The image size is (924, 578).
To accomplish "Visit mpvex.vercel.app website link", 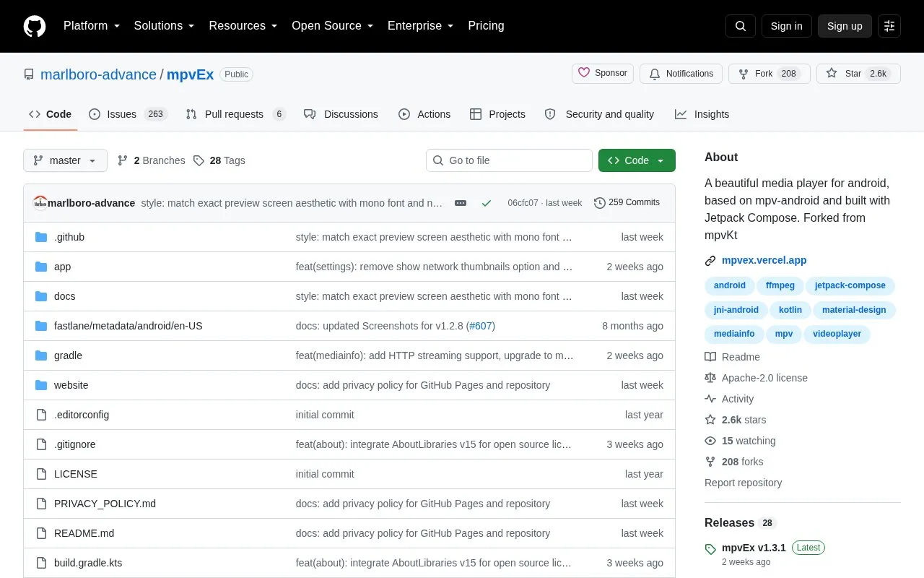I will [764, 260].
